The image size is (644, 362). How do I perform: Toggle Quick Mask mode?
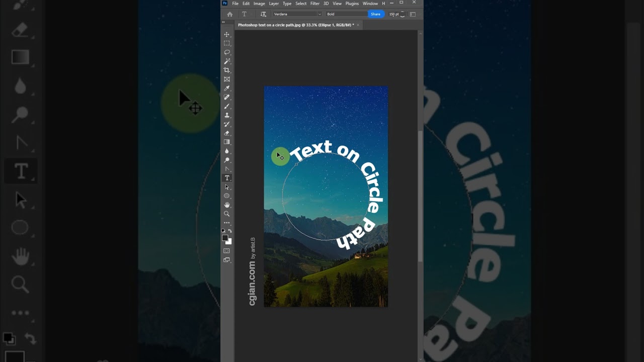(x=227, y=251)
